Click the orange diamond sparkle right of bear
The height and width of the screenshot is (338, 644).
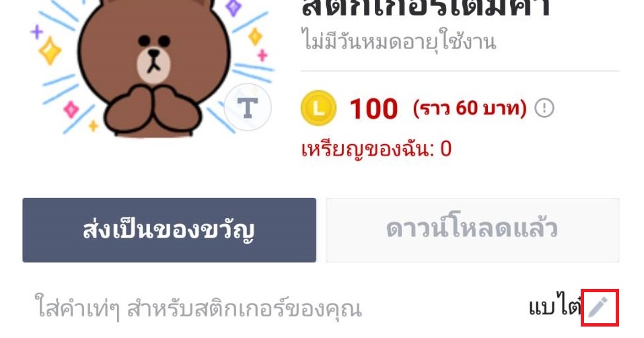click(x=255, y=37)
